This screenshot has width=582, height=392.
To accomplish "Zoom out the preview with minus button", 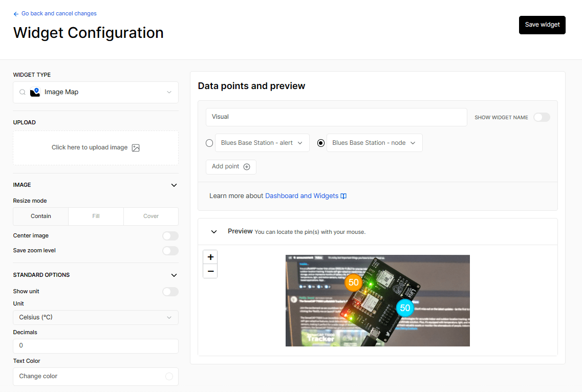I will pos(210,271).
